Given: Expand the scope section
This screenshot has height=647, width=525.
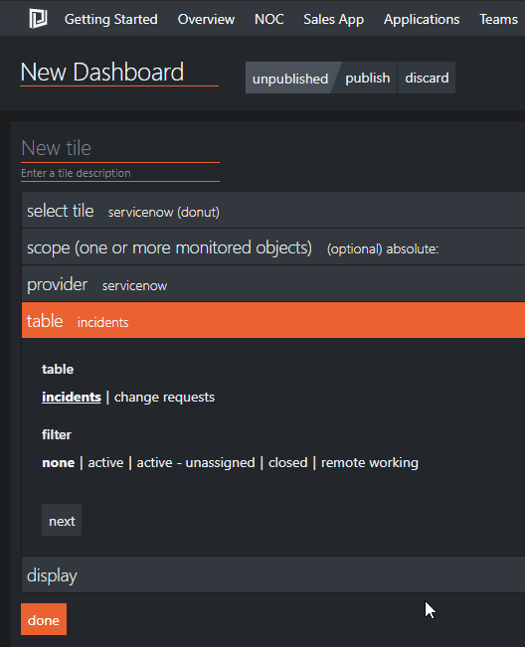Looking at the screenshot, I should tap(273, 248).
